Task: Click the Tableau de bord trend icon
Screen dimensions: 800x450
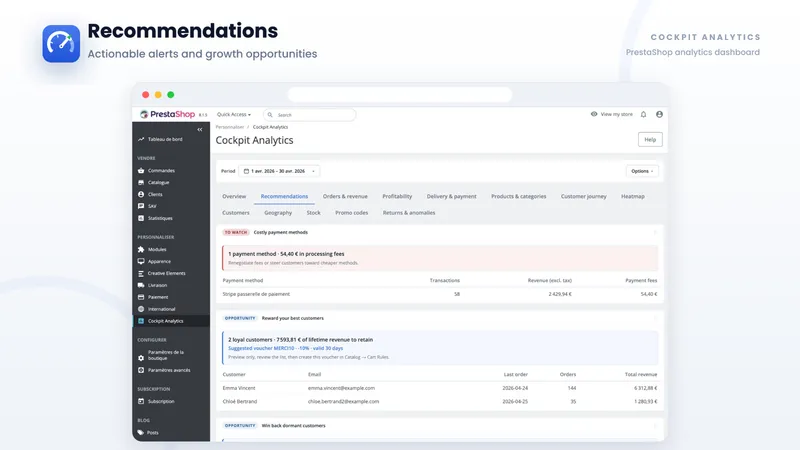Action: [141, 139]
